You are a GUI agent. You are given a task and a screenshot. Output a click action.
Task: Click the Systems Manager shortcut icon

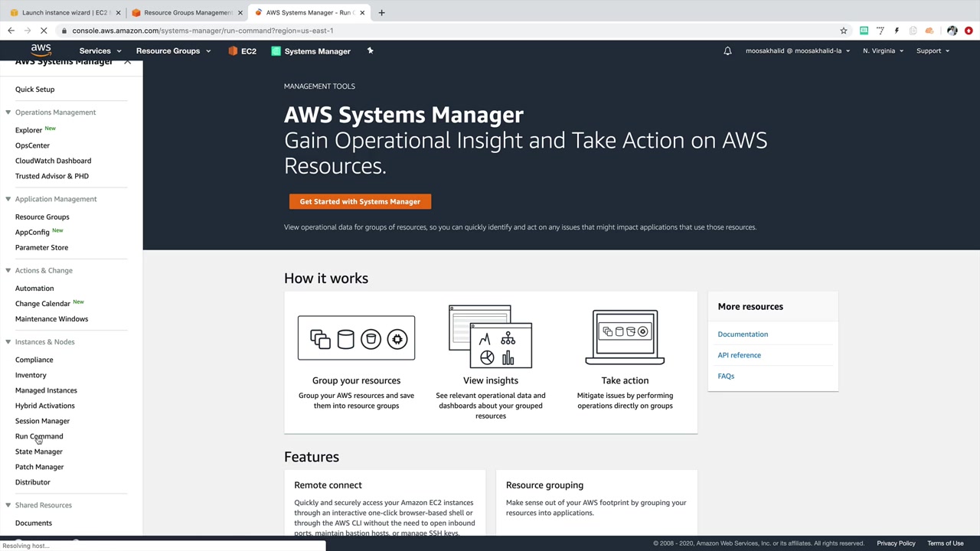[x=276, y=51]
